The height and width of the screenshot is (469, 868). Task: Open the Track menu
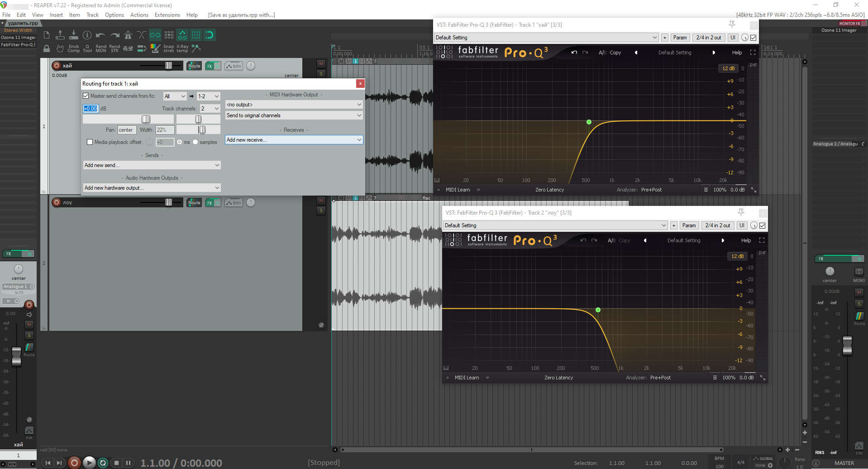point(92,15)
